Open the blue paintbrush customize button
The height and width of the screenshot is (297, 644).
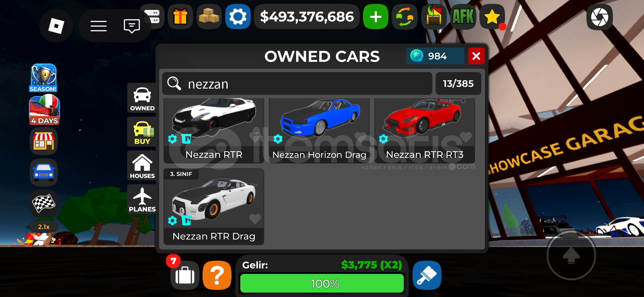427,275
